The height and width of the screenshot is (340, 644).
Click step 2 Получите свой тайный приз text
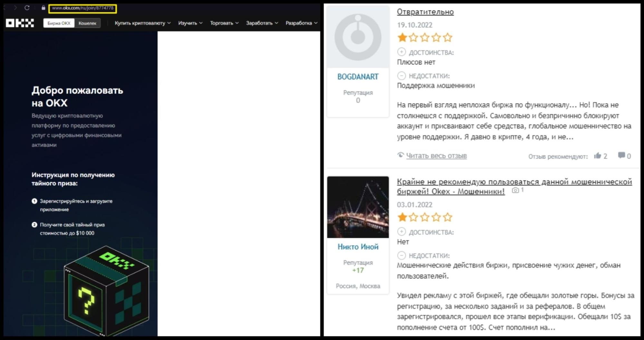(72, 229)
